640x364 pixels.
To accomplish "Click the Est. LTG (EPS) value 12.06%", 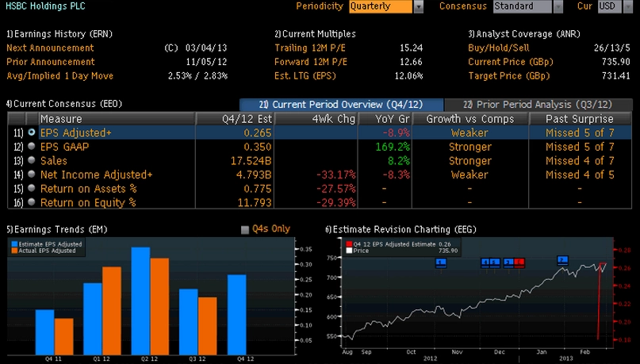I will click(408, 75).
